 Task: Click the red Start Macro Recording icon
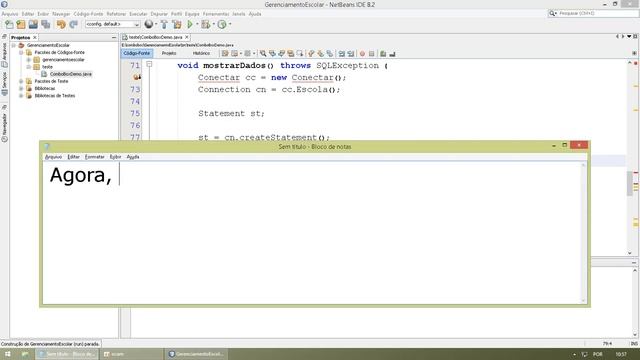tap(362, 53)
